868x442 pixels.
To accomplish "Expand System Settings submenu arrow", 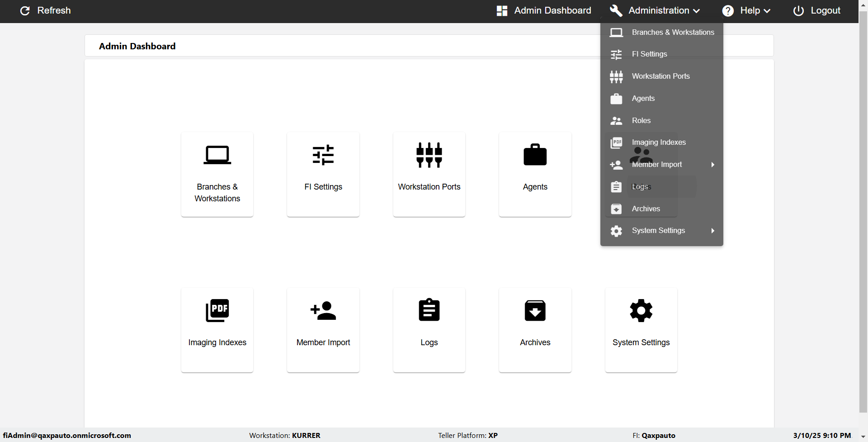I will coord(713,231).
